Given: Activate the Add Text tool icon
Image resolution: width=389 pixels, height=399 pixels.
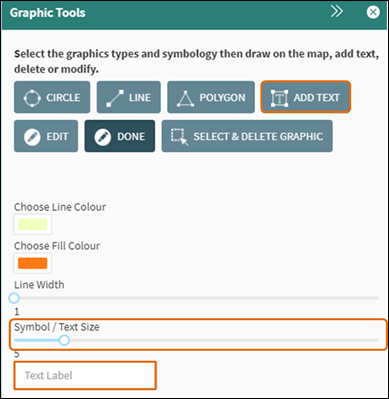Looking at the screenshot, I should coord(279,98).
